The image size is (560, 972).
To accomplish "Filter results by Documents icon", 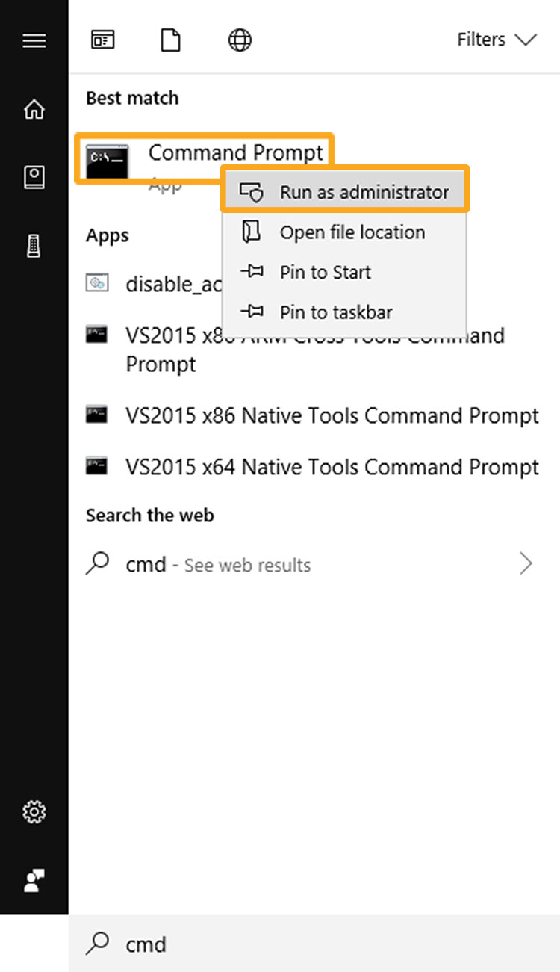I will 171,40.
